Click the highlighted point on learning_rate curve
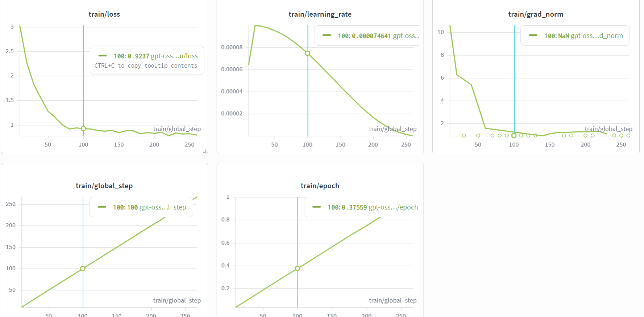 pyautogui.click(x=307, y=53)
